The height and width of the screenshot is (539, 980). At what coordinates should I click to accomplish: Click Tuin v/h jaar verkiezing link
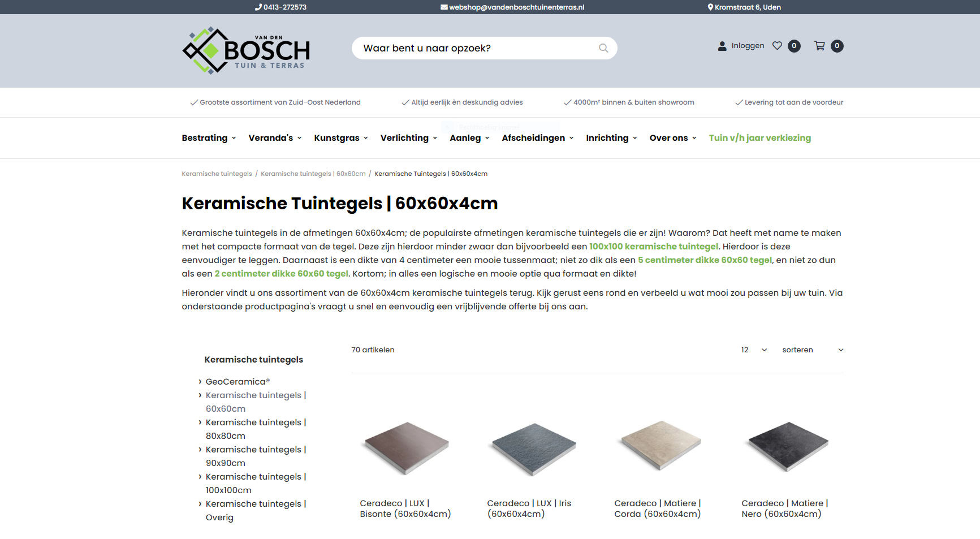(x=759, y=138)
